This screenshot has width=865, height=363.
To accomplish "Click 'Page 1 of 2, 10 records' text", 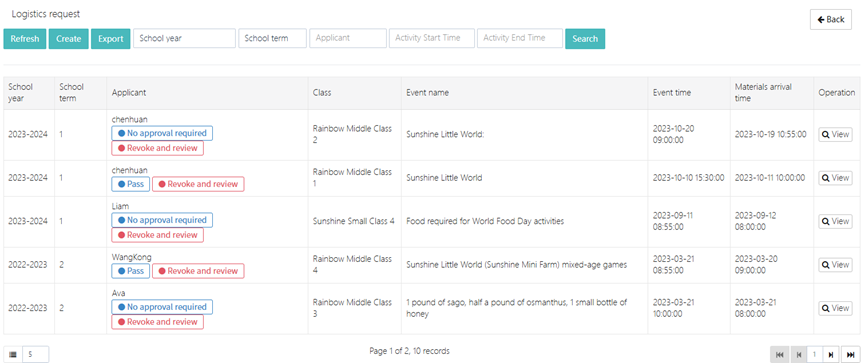I will 409,351.
